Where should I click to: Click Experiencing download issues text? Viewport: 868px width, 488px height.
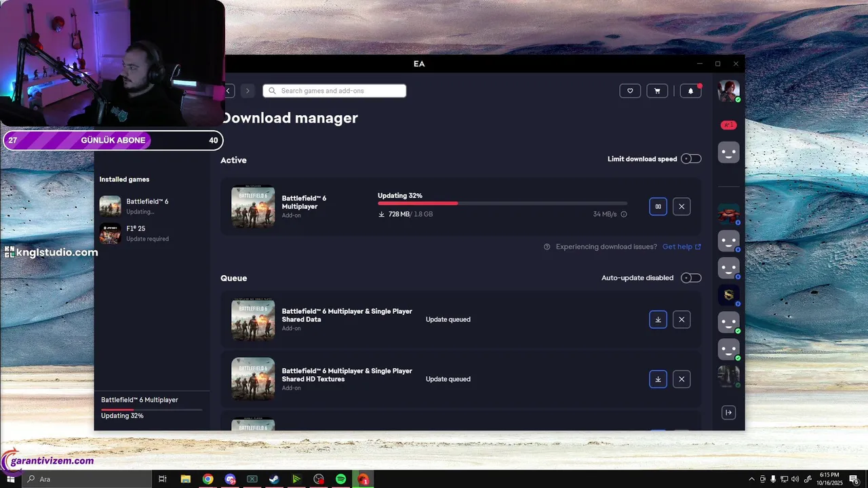(x=606, y=247)
